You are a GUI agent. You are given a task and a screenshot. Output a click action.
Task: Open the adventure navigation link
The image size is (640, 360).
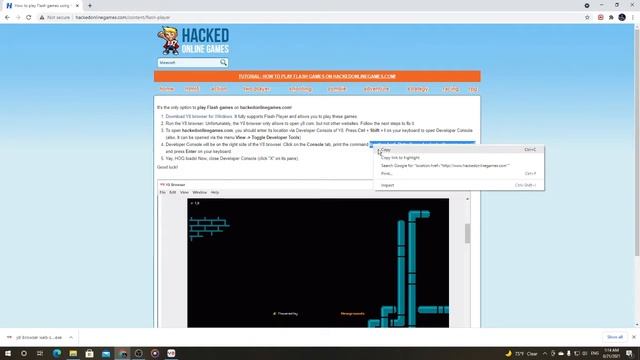pyautogui.click(x=376, y=89)
